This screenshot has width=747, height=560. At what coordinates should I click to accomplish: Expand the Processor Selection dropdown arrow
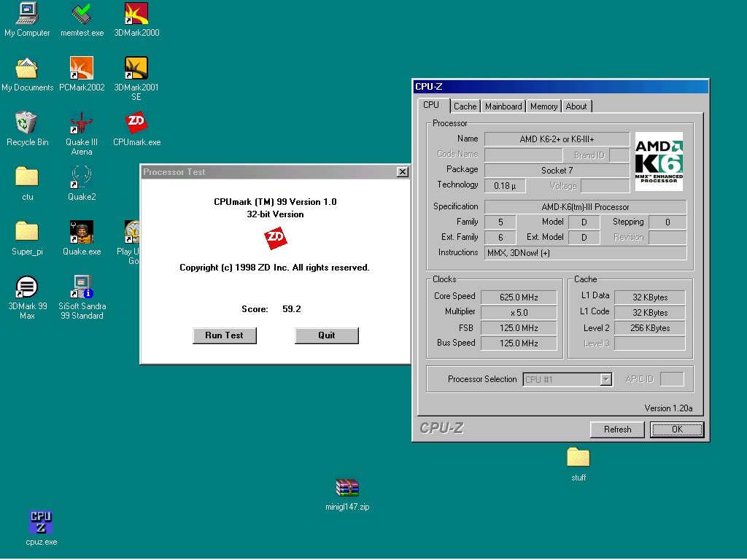(x=605, y=379)
